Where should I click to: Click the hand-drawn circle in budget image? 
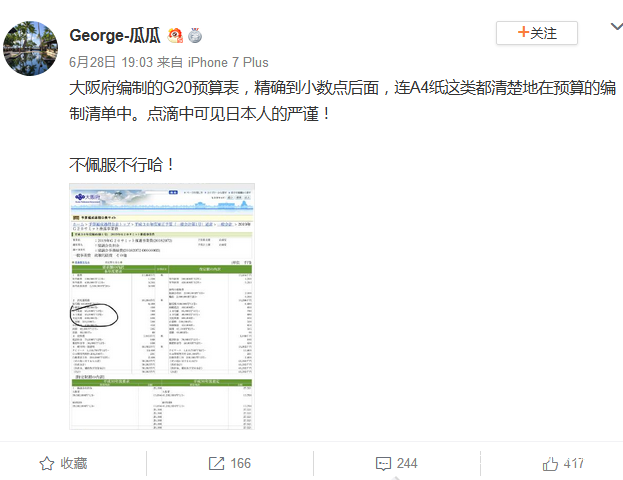pos(94,315)
